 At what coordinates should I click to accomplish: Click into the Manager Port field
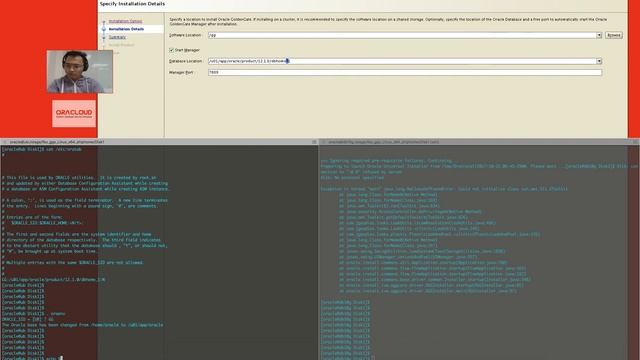tap(405, 72)
